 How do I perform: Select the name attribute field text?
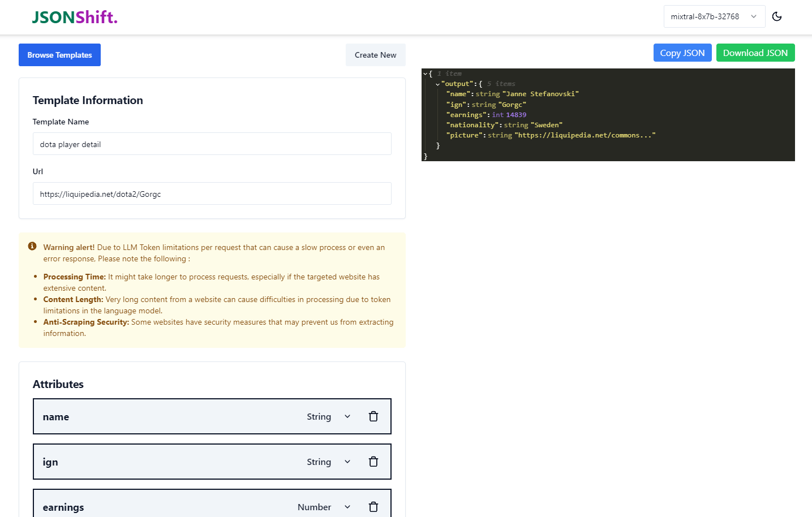pyautogui.click(x=56, y=417)
